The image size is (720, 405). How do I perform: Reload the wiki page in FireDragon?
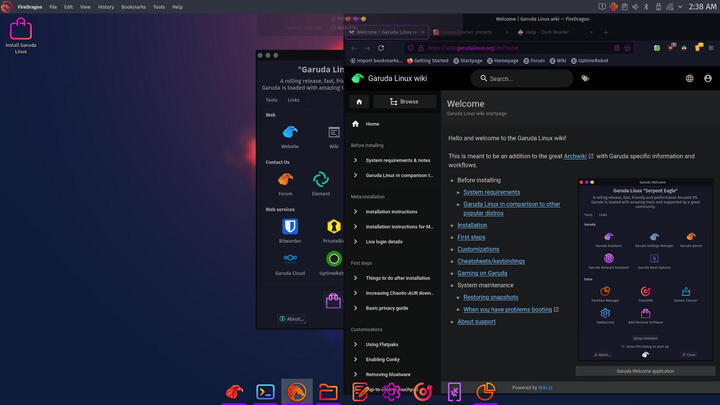[381, 48]
